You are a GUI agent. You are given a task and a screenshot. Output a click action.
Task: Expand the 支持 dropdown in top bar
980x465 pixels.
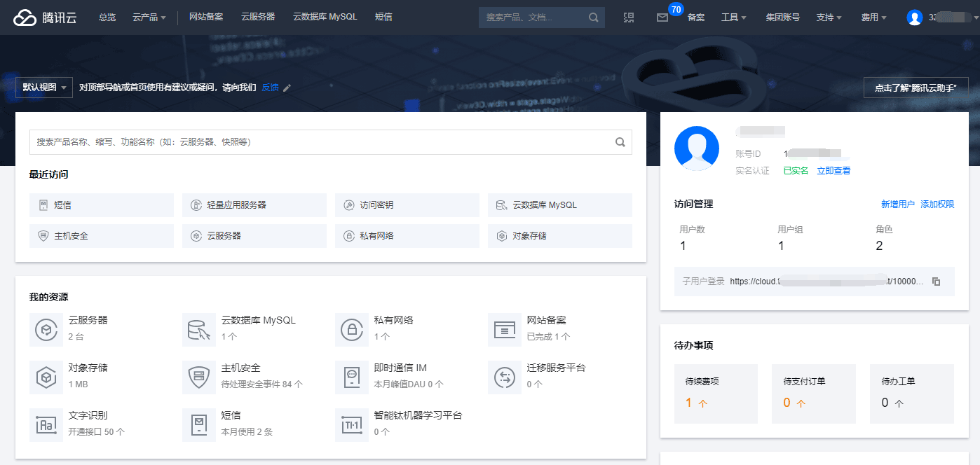tap(829, 18)
